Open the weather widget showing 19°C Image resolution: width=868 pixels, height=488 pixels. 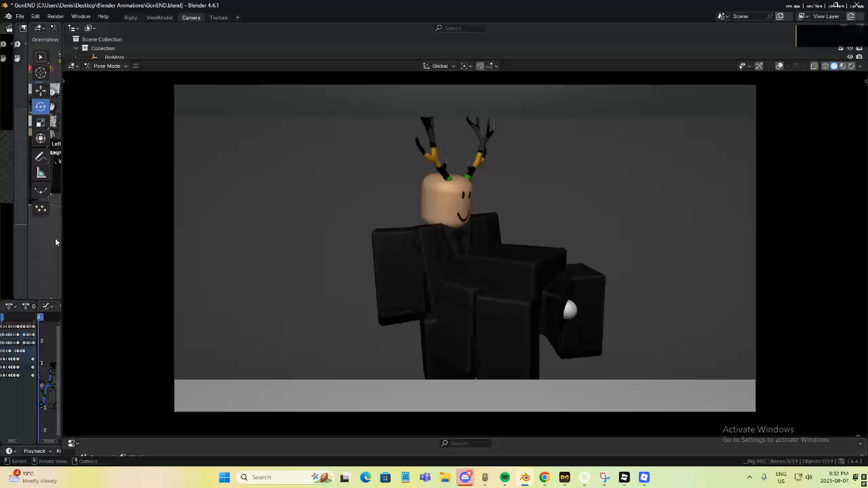pos(33,477)
